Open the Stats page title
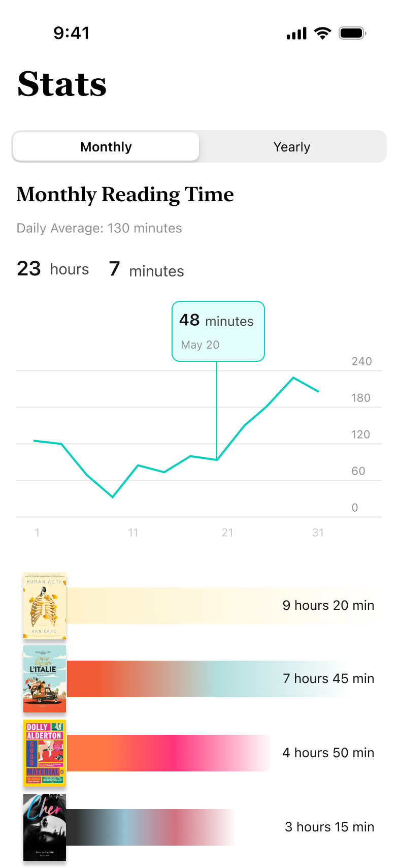 61,84
